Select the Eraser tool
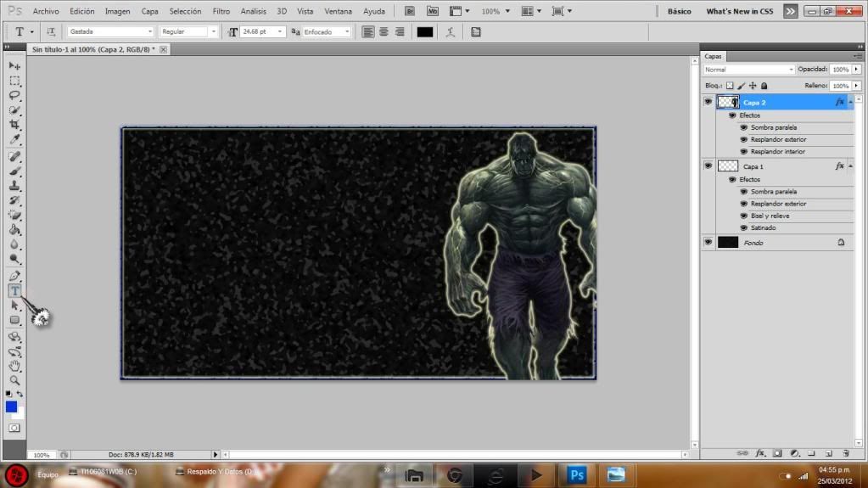This screenshot has width=868, height=488. point(14,215)
